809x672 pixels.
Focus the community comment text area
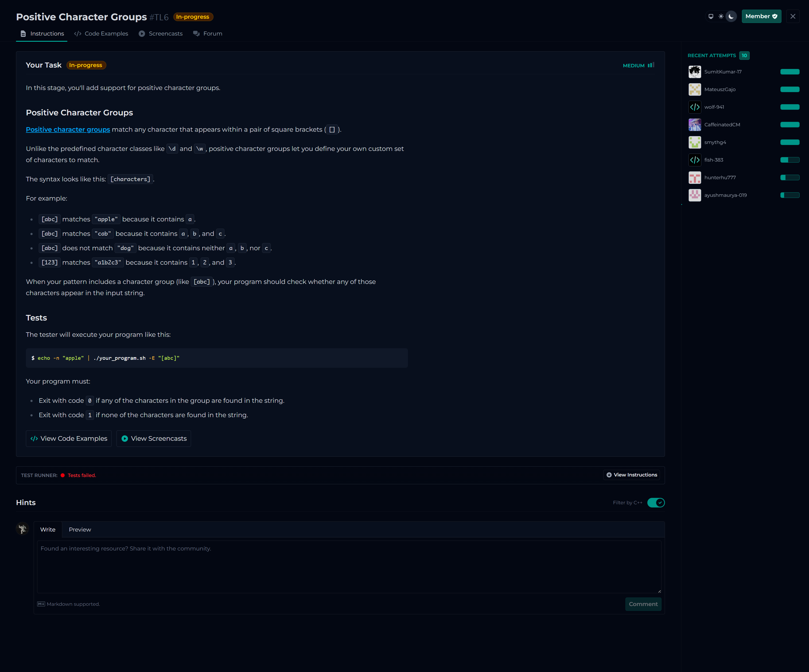click(349, 566)
